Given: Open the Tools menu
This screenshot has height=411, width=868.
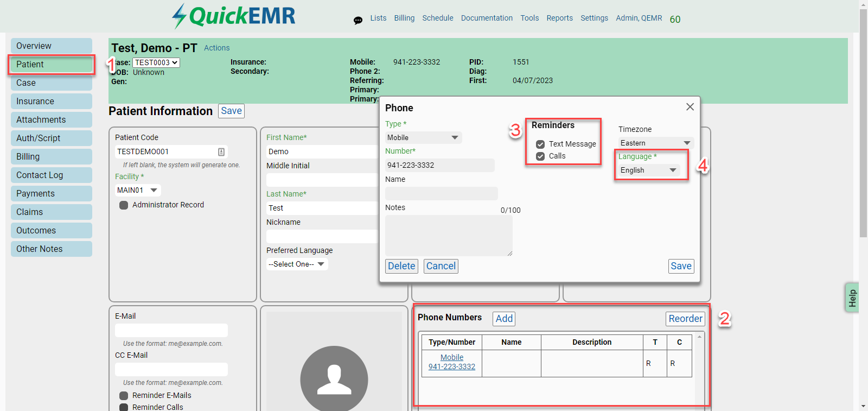Looking at the screenshot, I should click(x=529, y=18).
